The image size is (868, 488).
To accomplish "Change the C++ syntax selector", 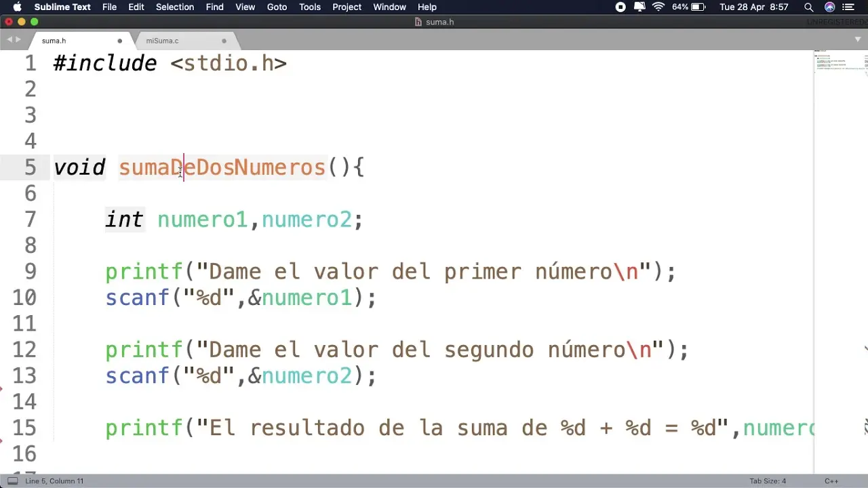I will click(x=831, y=481).
